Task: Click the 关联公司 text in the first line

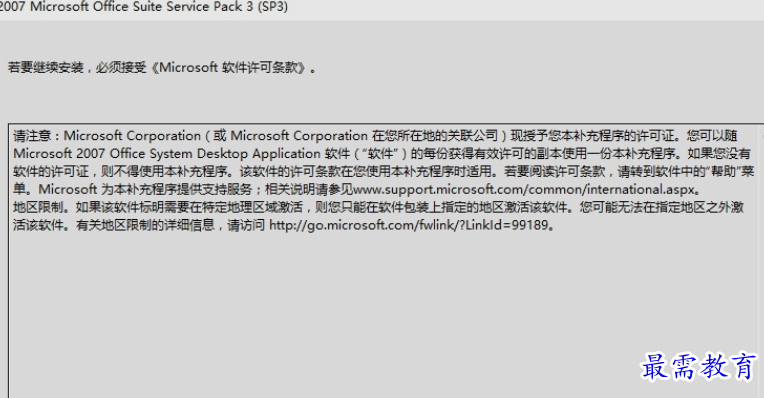Action: (x=473, y=135)
